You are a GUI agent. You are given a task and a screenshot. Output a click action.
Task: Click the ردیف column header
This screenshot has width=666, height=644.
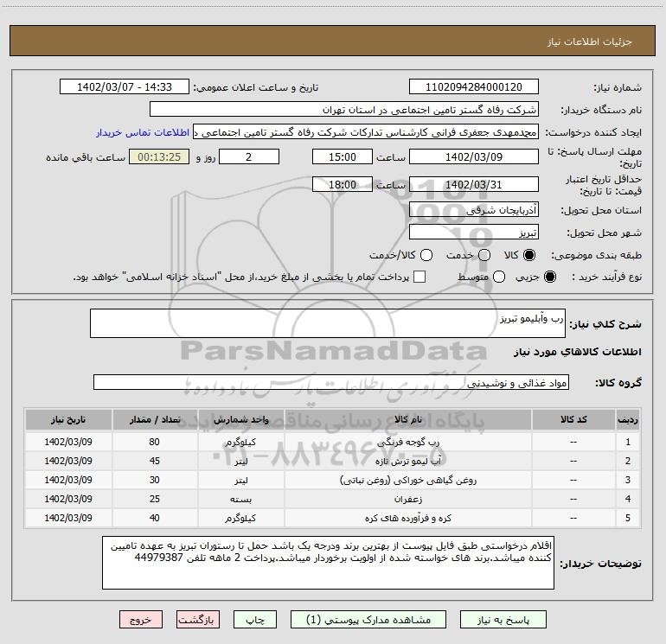pos(628,419)
